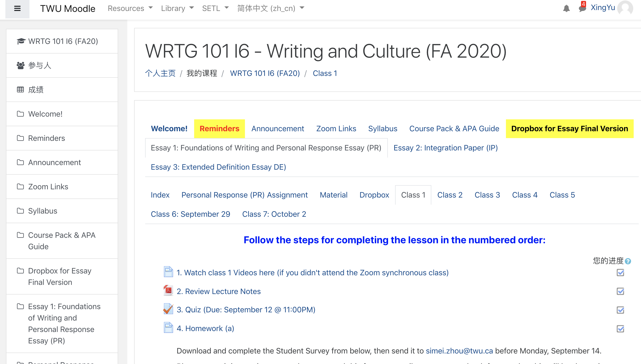Select the Class 1 tab
The height and width of the screenshot is (364, 641).
413,195
